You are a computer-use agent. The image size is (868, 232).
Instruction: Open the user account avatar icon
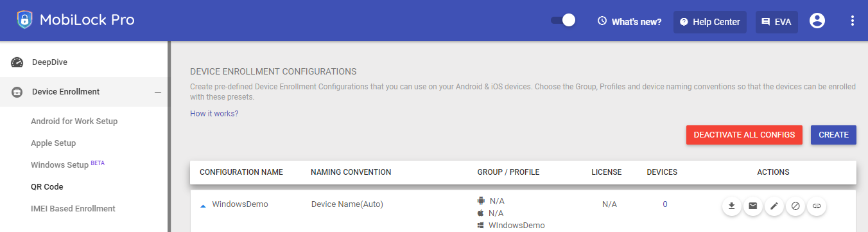pyautogui.click(x=817, y=21)
